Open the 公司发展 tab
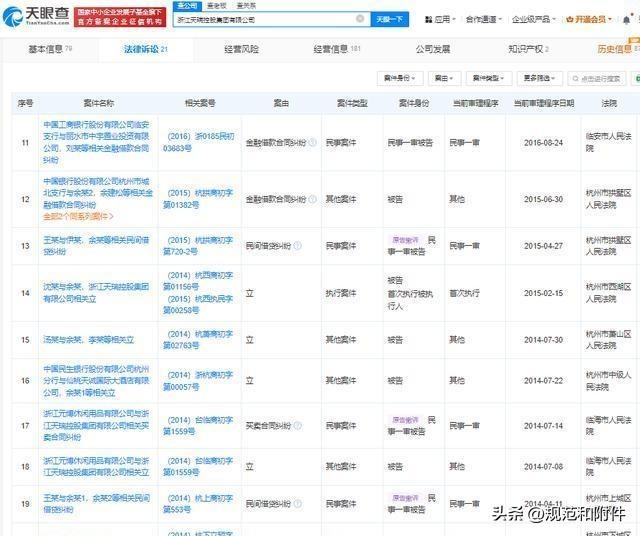 (x=433, y=49)
